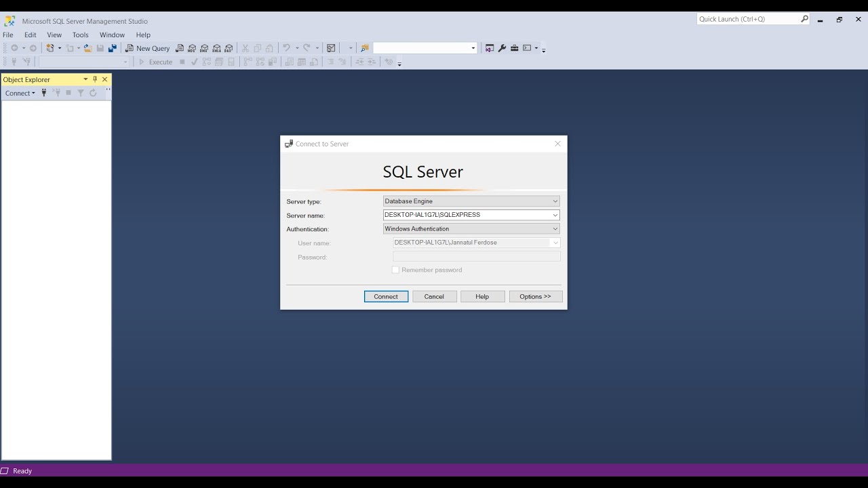Click the New Query toolbar button
Image resolution: width=868 pixels, height=488 pixels.
click(147, 48)
